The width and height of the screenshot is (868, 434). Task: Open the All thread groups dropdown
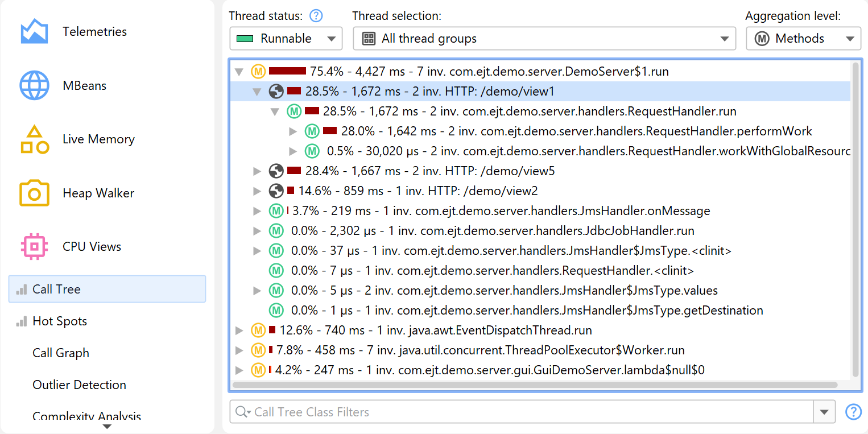[x=543, y=39]
